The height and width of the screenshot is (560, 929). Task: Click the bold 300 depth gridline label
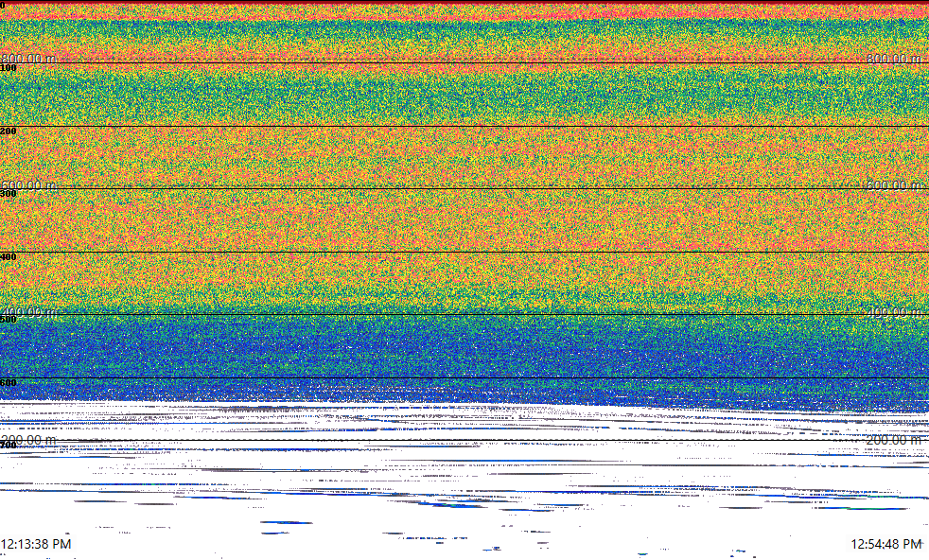(9, 194)
